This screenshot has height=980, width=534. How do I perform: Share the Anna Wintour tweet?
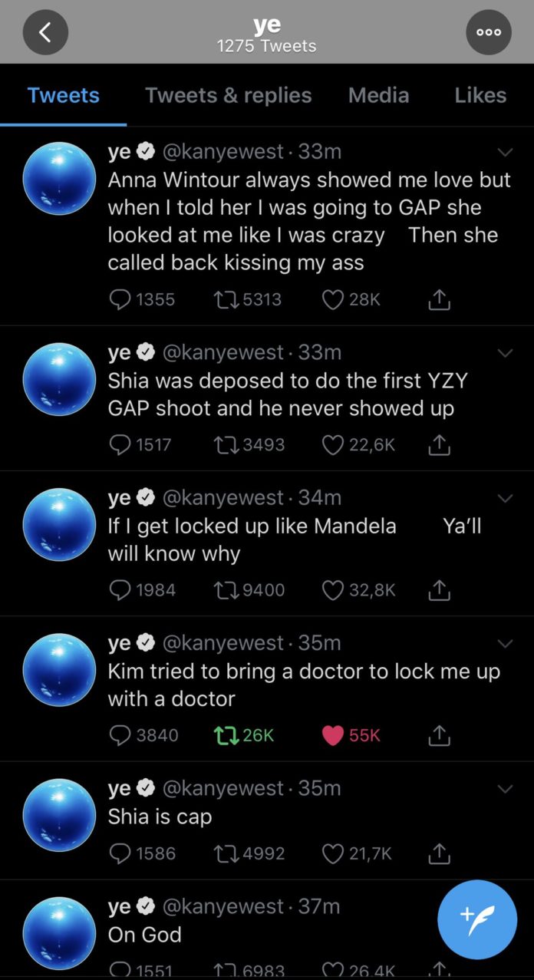click(438, 299)
